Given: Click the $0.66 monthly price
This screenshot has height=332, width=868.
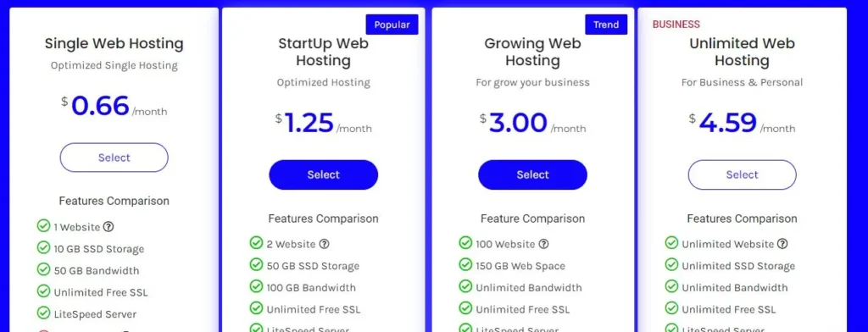Looking at the screenshot, I should coord(114,106).
